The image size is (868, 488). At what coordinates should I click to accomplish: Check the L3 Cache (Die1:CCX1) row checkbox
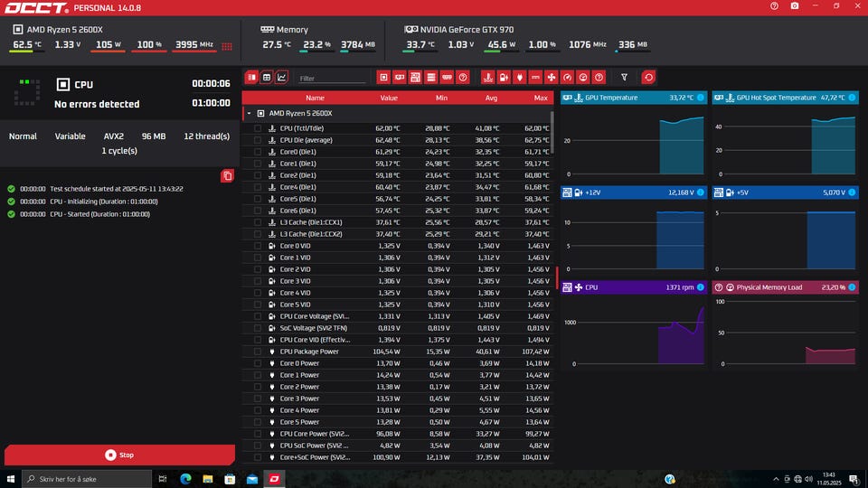point(258,222)
